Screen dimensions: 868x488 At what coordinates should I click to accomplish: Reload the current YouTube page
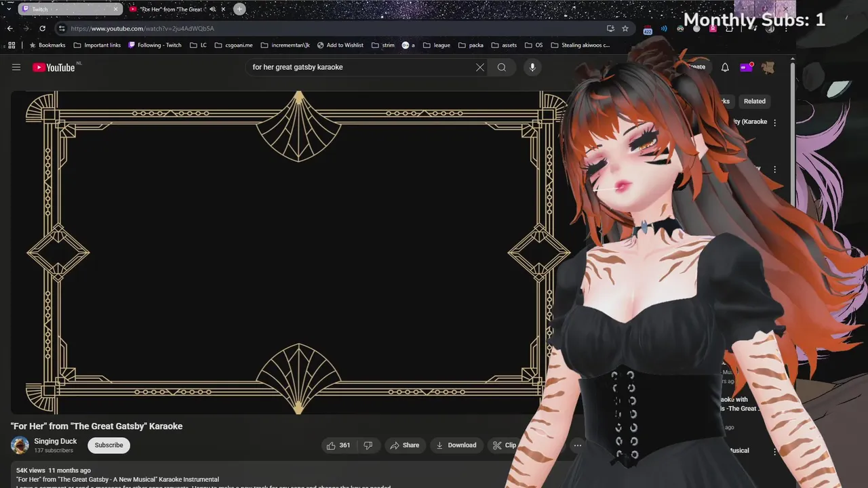point(42,28)
